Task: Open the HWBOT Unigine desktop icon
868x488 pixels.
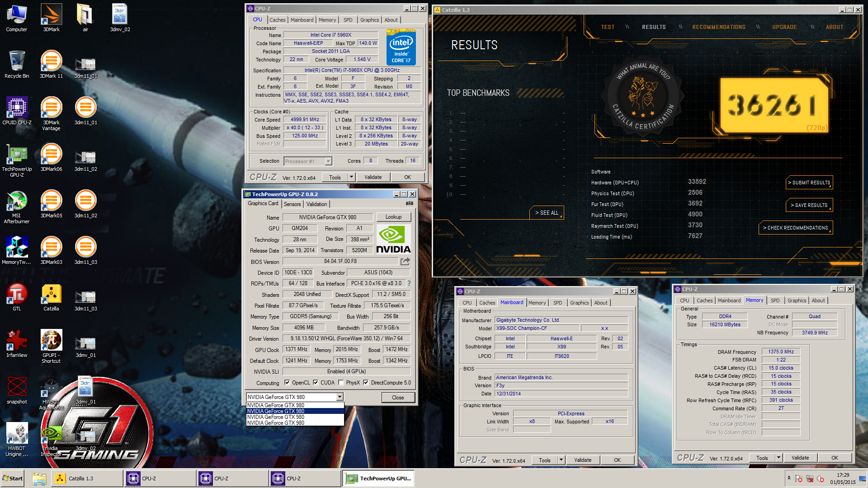Action: (x=17, y=440)
